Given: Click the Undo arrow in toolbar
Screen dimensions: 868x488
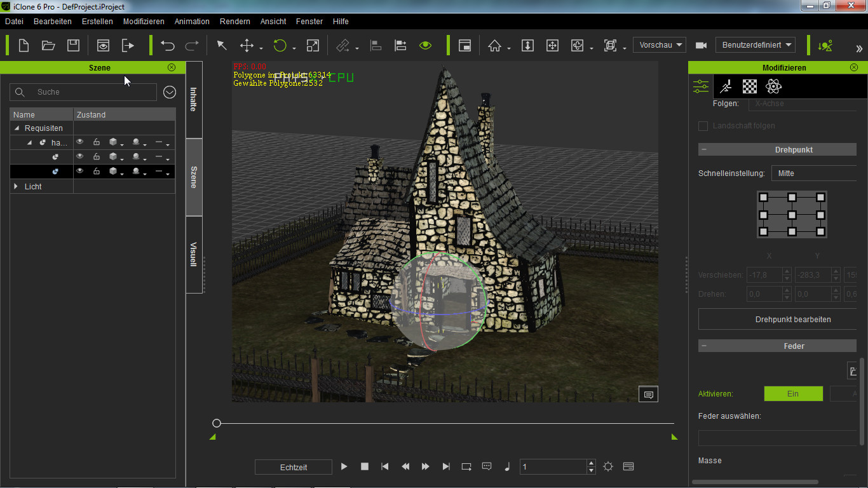Looking at the screenshot, I should coord(168,46).
